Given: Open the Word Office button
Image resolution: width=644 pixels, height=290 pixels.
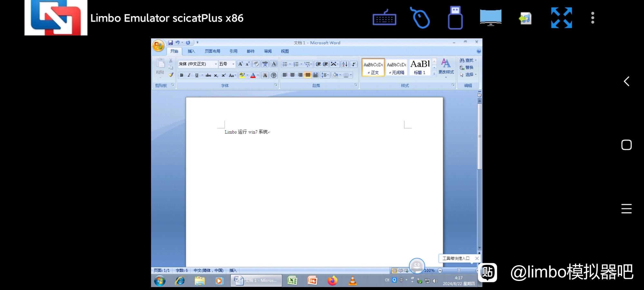Looking at the screenshot, I should click(x=158, y=46).
